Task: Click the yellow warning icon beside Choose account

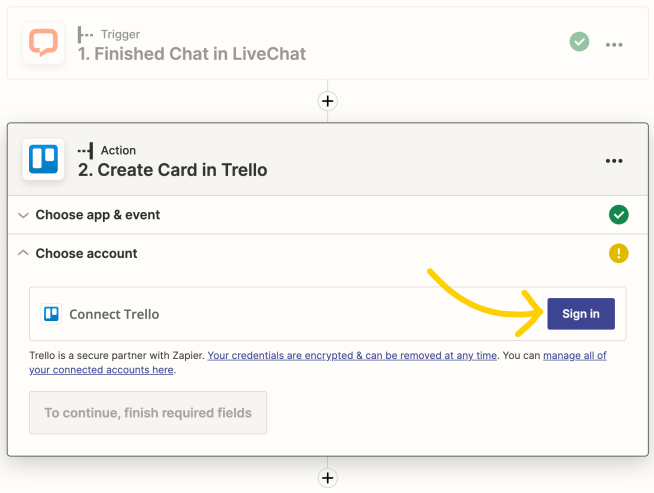Action: 619,253
